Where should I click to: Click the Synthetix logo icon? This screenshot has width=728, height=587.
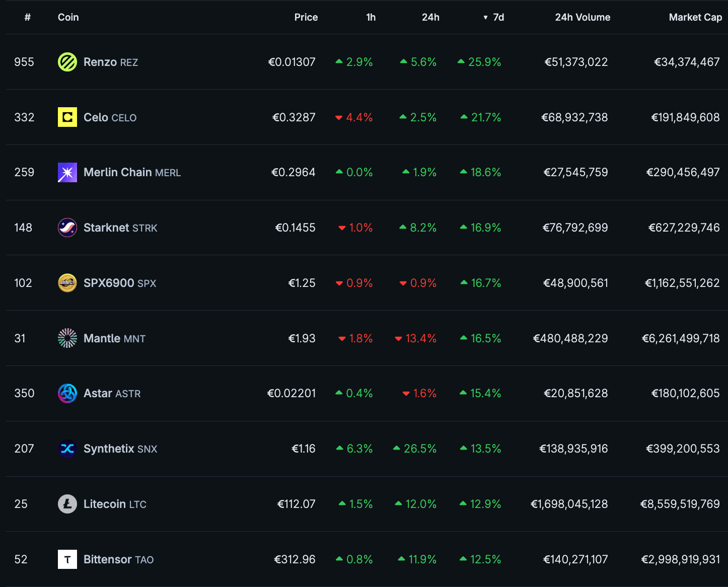point(67,449)
